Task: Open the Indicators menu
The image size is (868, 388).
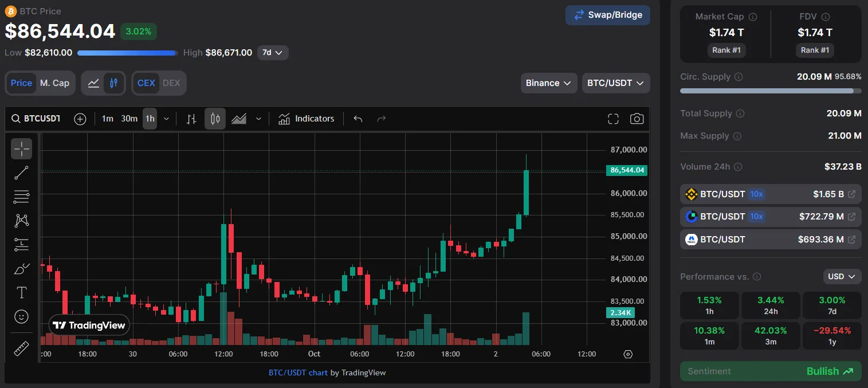Action: pyautogui.click(x=307, y=119)
